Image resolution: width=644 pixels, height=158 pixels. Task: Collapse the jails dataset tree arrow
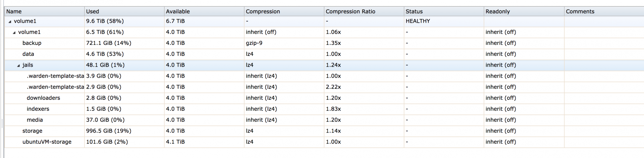point(18,66)
